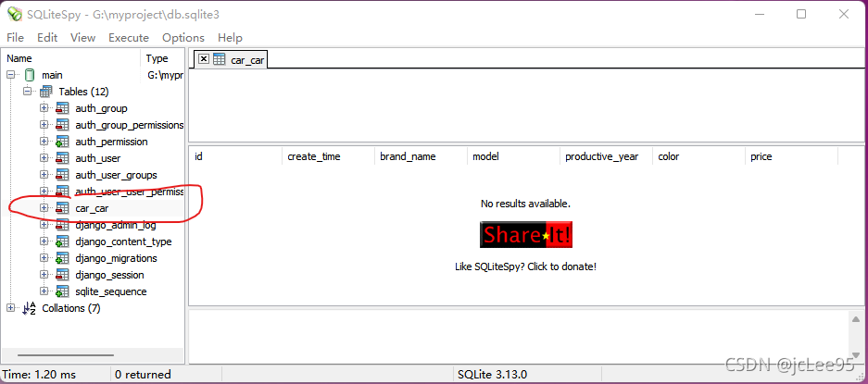
Task: Expand the auth_user table
Action: point(44,157)
